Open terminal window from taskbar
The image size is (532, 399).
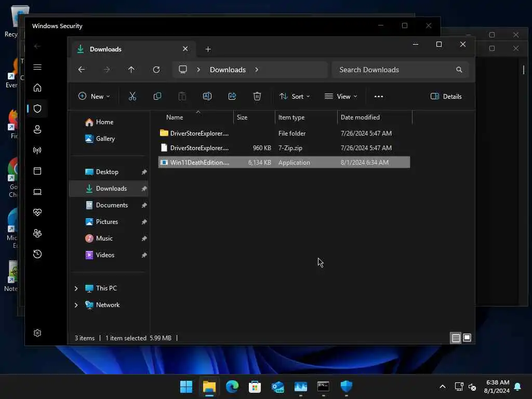[x=323, y=387]
